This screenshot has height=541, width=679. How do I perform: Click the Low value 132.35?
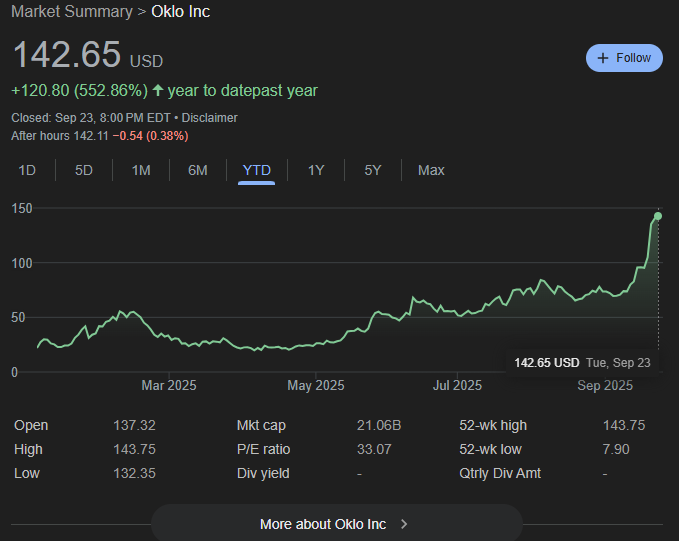coord(134,473)
